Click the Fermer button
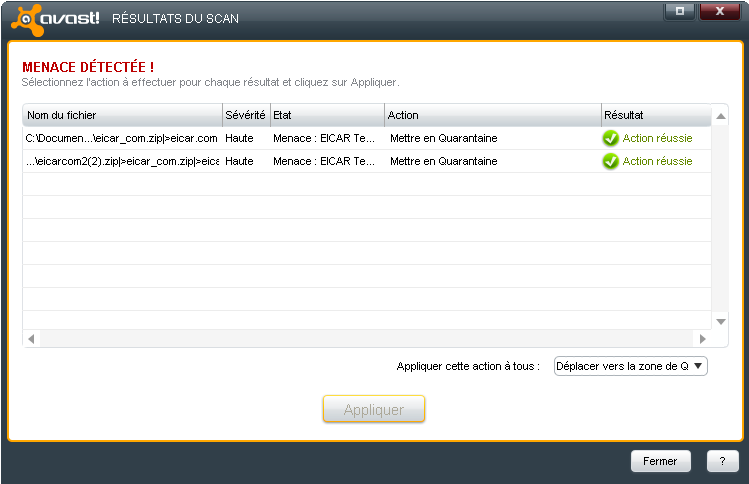 (x=660, y=461)
